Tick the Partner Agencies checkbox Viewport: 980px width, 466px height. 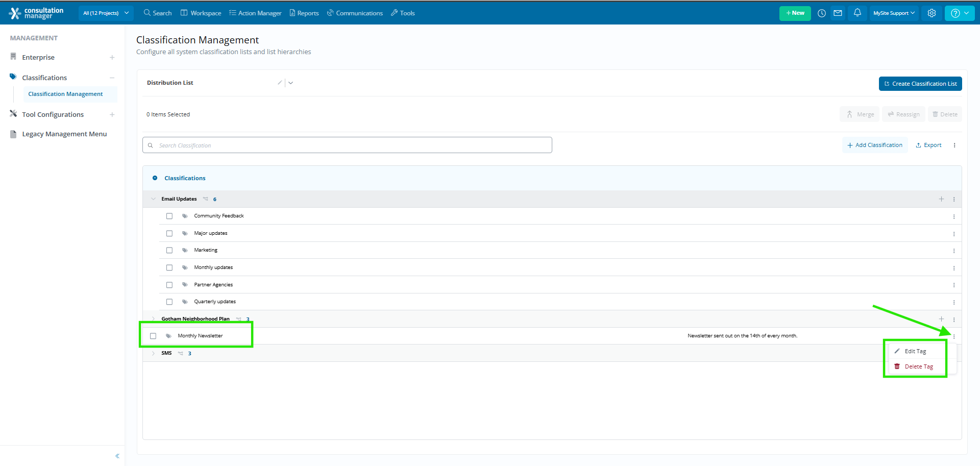(x=169, y=285)
